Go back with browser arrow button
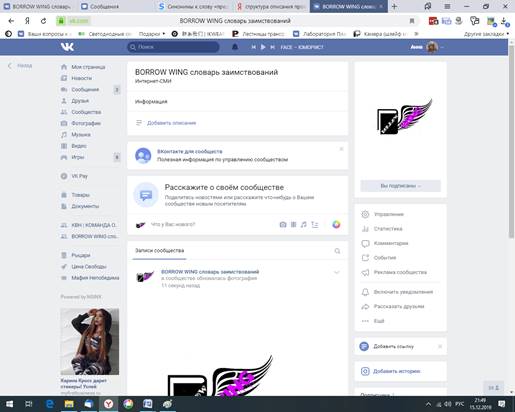Screen dimensions: 515x412 point(11,21)
